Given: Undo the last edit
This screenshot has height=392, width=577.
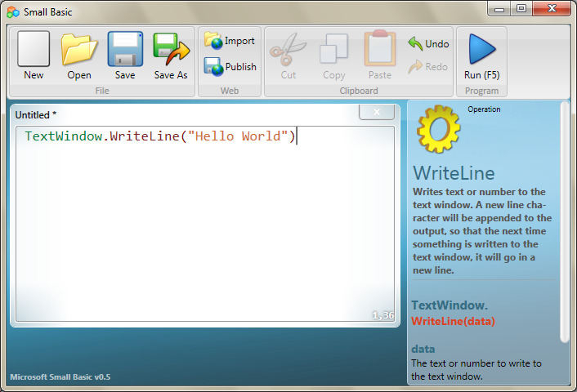Looking at the screenshot, I should [428, 44].
